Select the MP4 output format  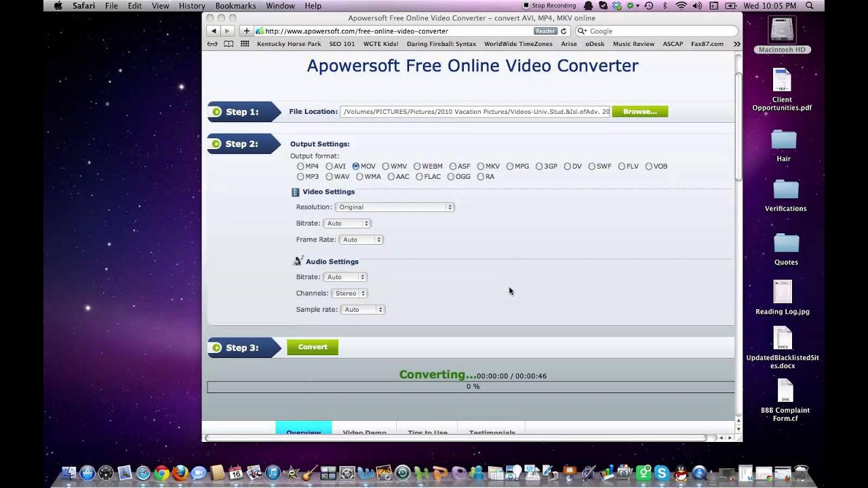(300, 166)
